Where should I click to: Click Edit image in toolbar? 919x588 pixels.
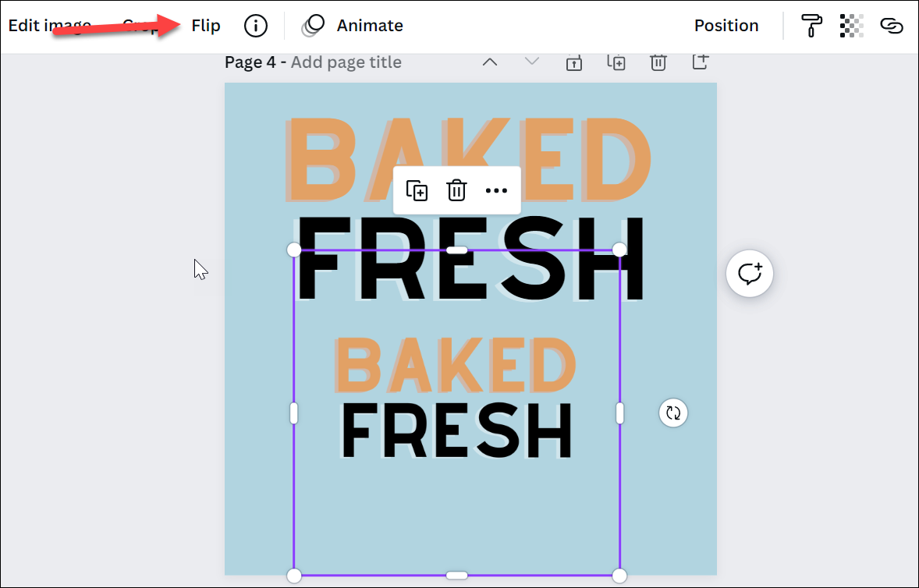tap(50, 26)
